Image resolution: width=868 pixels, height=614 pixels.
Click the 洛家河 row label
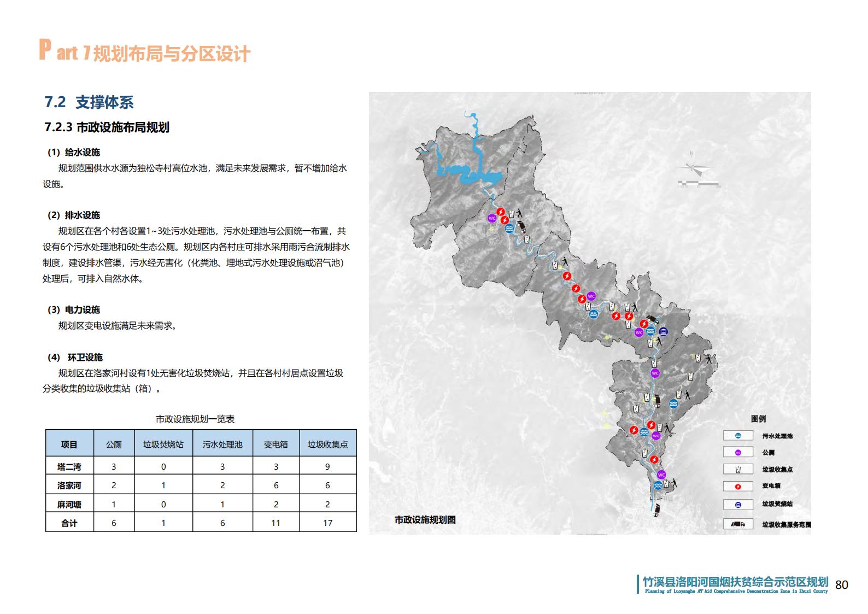pyautogui.click(x=69, y=485)
